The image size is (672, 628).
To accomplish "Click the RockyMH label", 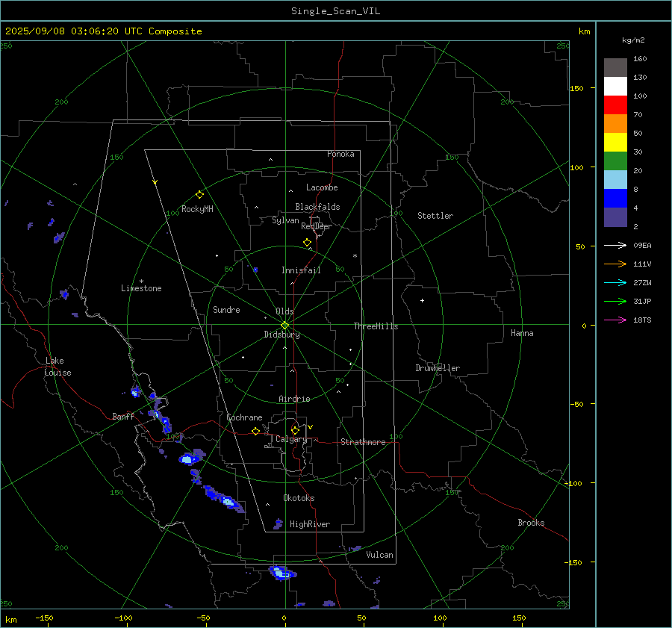I will [197, 209].
